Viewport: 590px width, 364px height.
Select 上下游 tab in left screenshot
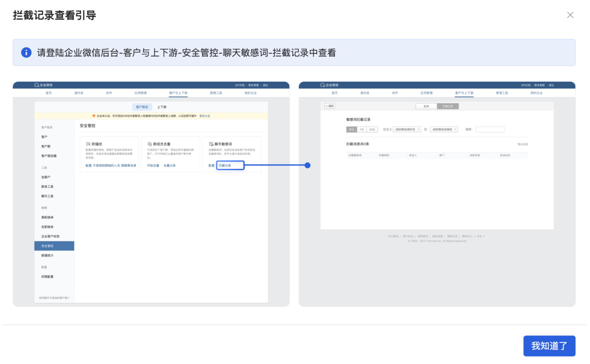[x=162, y=107]
